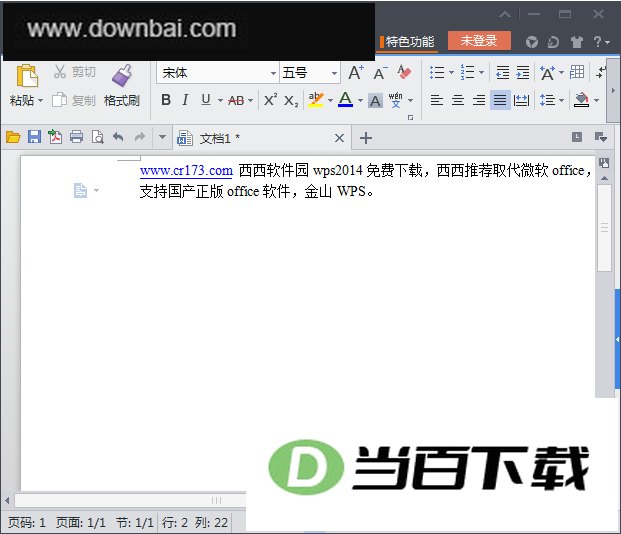Add new document tab with plus
Screen dimensions: 621x534
click(x=366, y=138)
